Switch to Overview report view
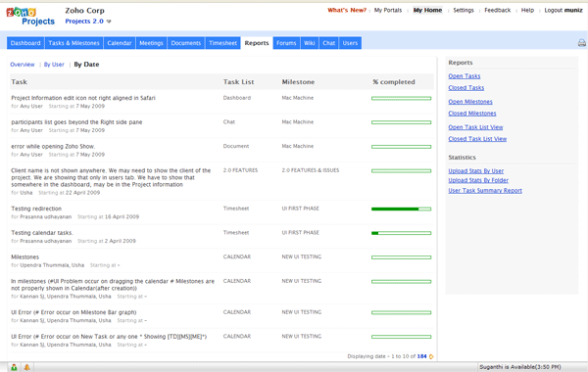Viewport: 588px width, 372px height. 23,65
